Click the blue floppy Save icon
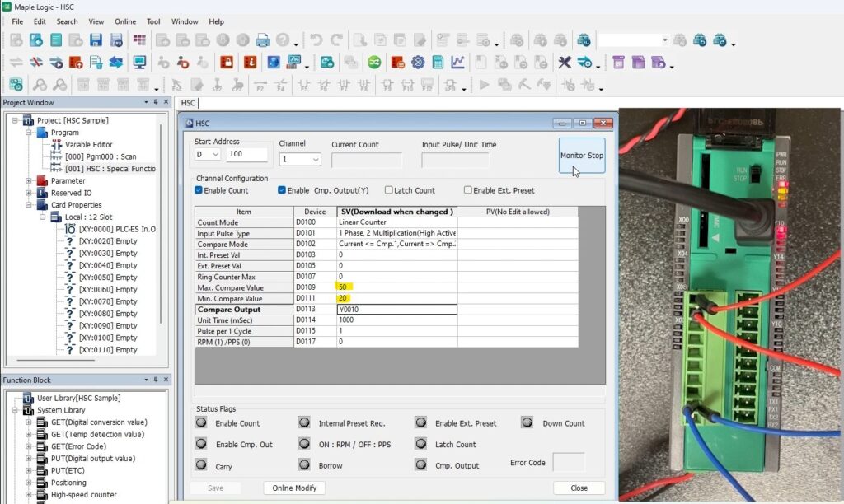The width and height of the screenshot is (844, 504). (x=96, y=40)
